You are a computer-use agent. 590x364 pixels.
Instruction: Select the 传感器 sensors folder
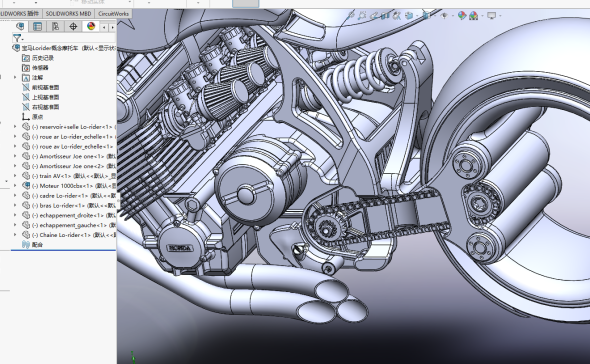tap(35, 68)
